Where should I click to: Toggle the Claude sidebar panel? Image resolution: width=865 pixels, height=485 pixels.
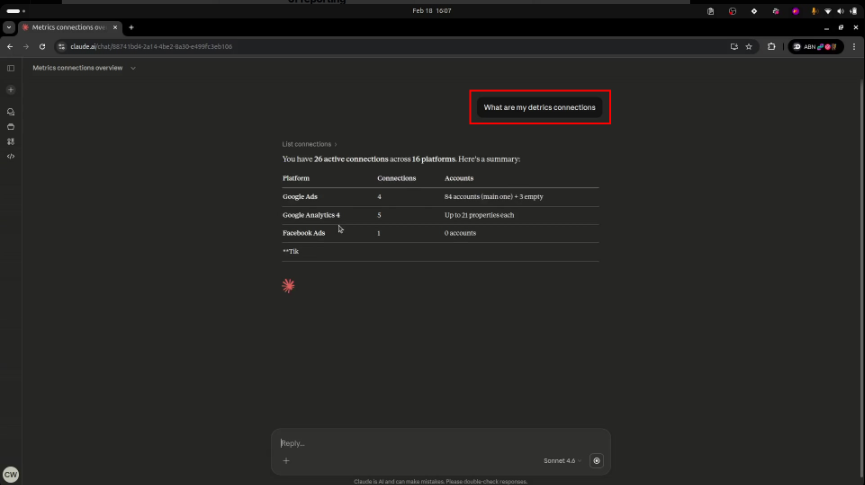(10, 68)
